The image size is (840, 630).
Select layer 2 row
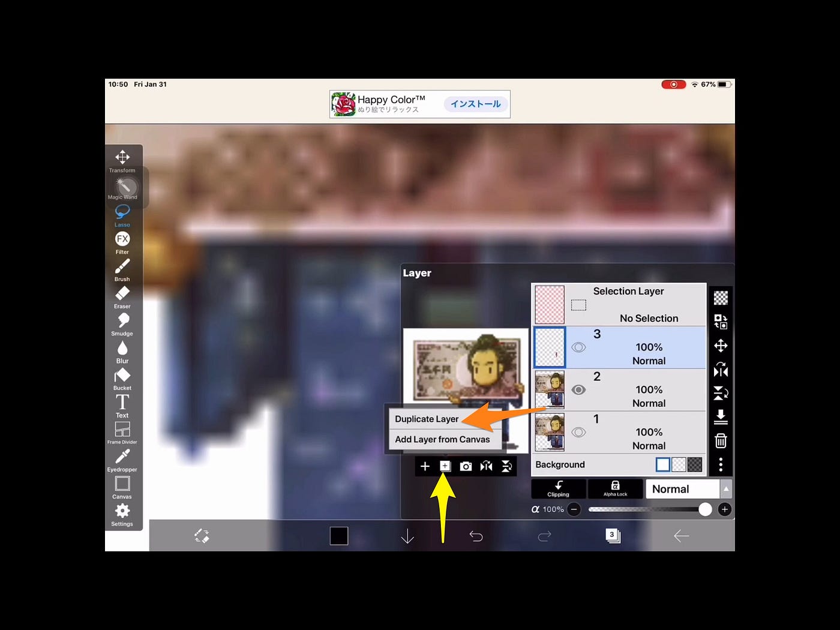tap(619, 390)
